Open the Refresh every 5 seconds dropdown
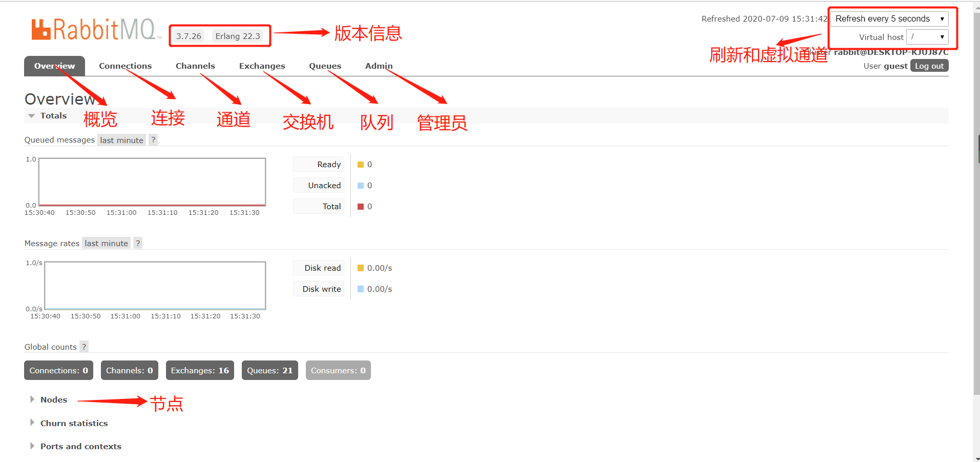The width and height of the screenshot is (980, 462). [889, 19]
